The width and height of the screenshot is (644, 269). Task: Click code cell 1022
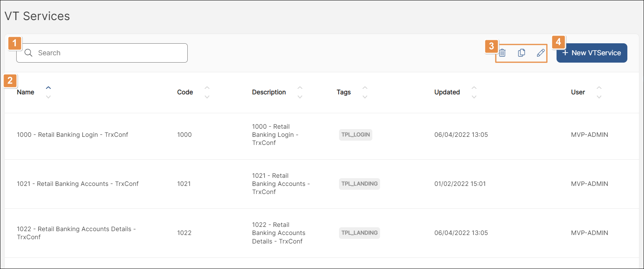pyautogui.click(x=184, y=233)
